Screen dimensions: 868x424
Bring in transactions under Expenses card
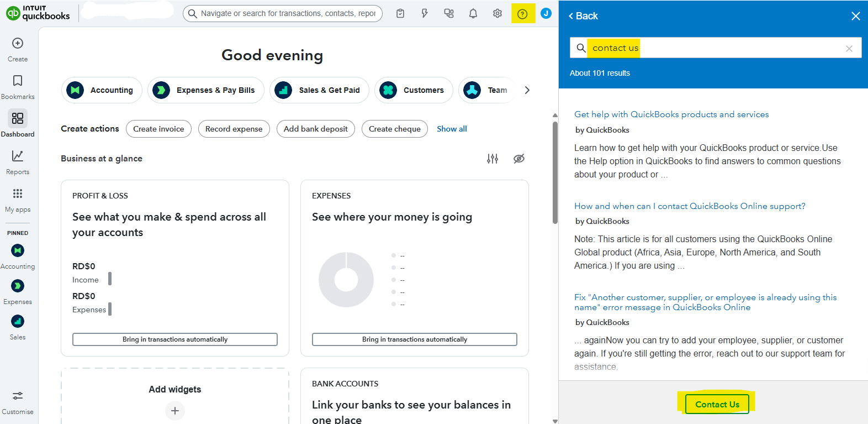pyautogui.click(x=415, y=339)
